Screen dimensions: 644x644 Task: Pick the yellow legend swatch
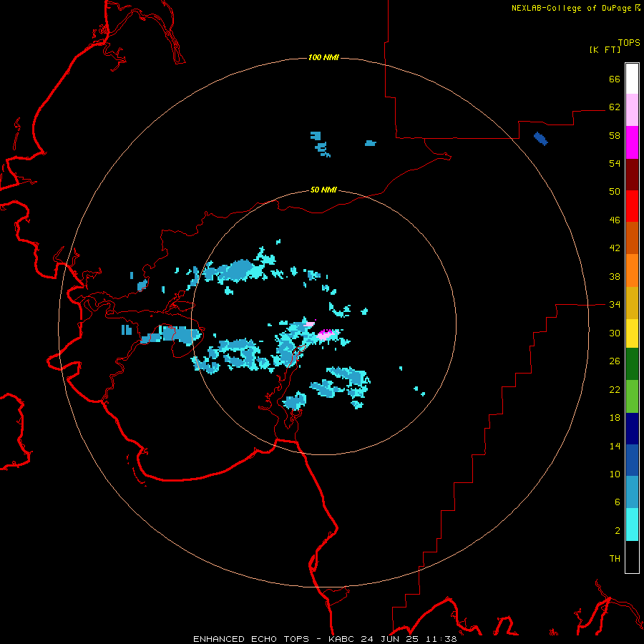(x=632, y=333)
